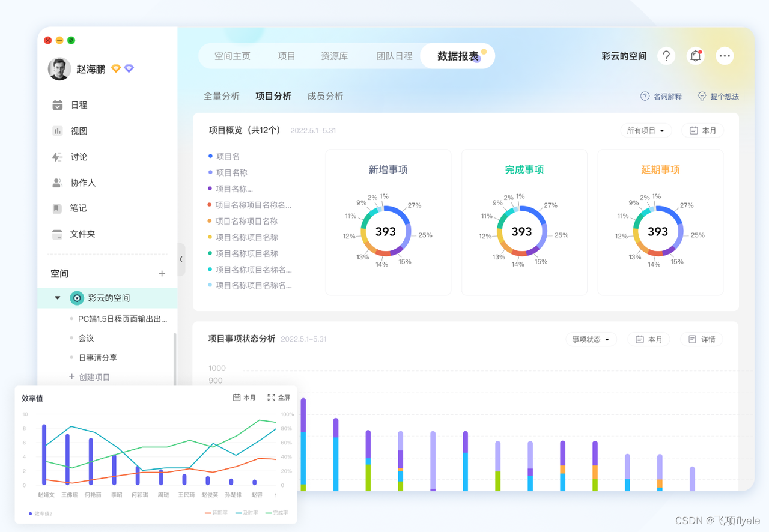
Task: Click the sidebar vertical scrollbar
Action: [175, 360]
